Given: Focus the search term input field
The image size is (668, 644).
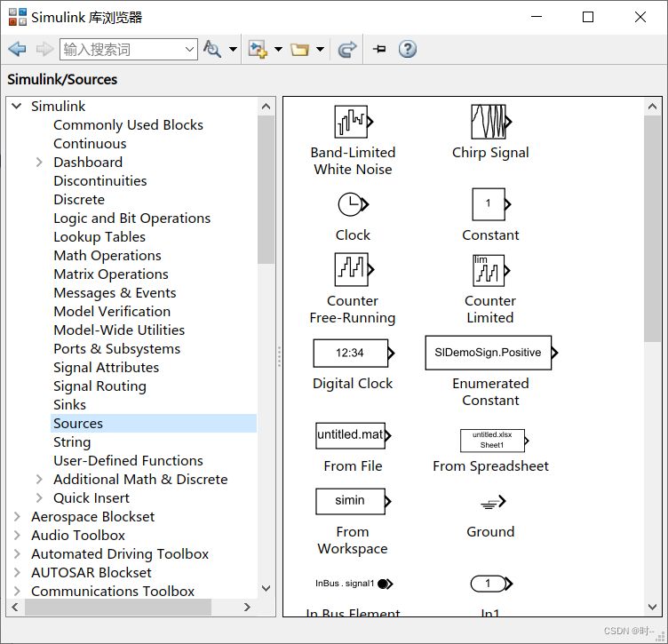Looking at the screenshot, I should [122, 50].
